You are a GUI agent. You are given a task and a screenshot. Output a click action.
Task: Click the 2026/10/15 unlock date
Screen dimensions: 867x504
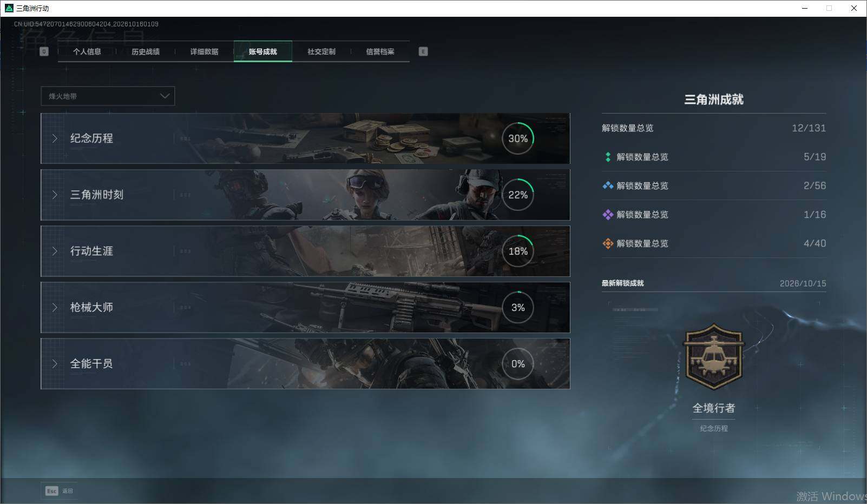[803, 283]
